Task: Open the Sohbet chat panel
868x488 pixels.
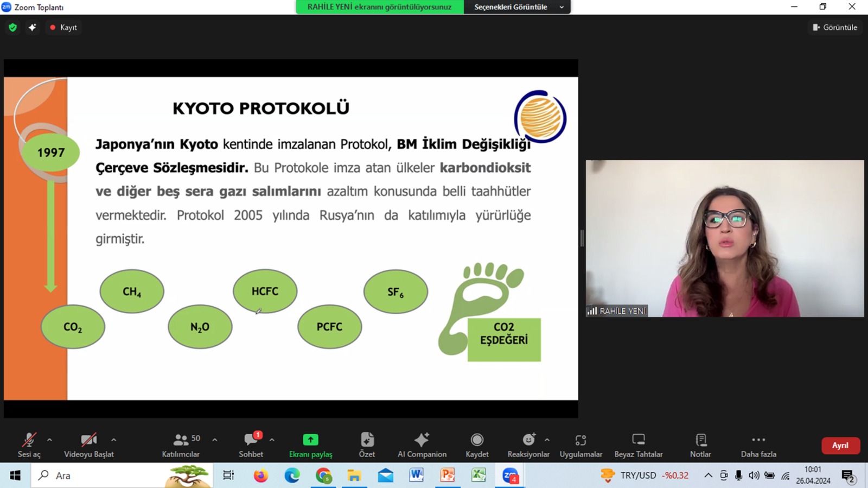Action: (251, 445)
